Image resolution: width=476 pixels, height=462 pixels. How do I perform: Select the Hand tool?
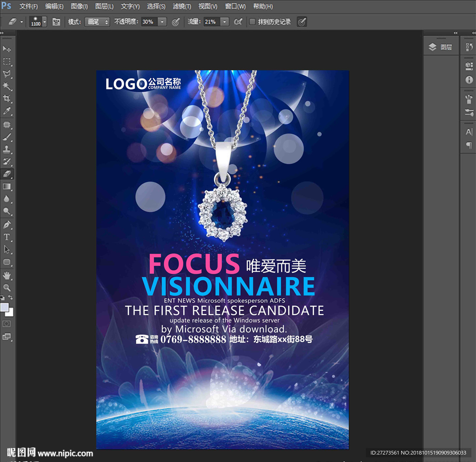(x=7, y=275)
